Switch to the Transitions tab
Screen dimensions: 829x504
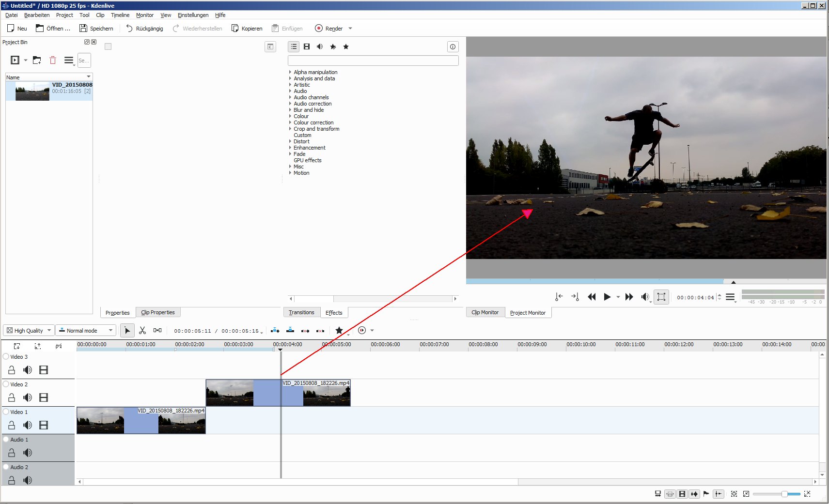pos(301,312)
